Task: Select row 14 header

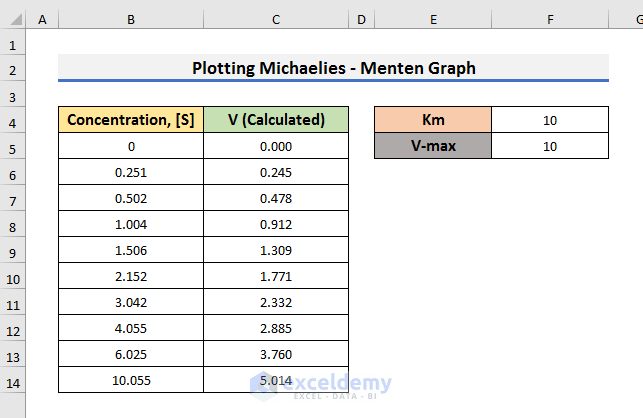Action: (x=13, y=380)
